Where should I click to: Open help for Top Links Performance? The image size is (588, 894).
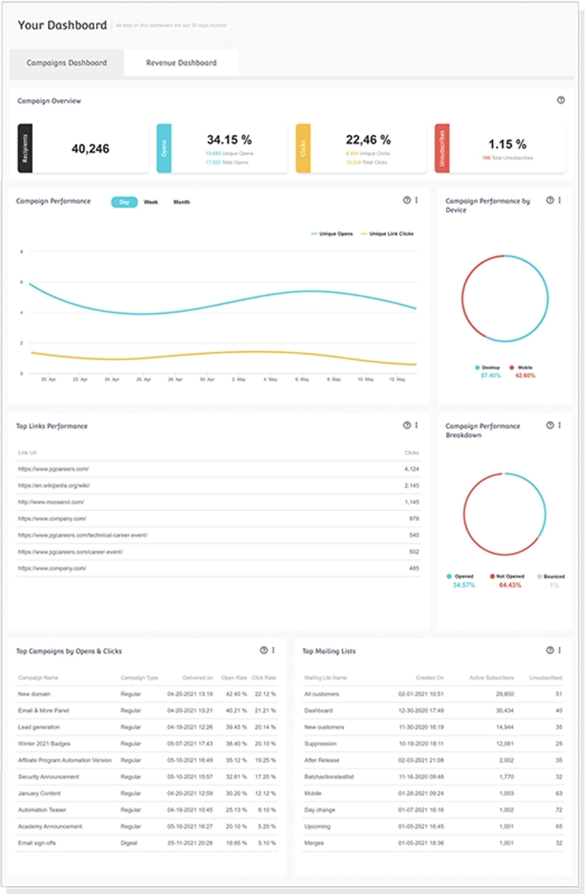[x=407, y=425]
